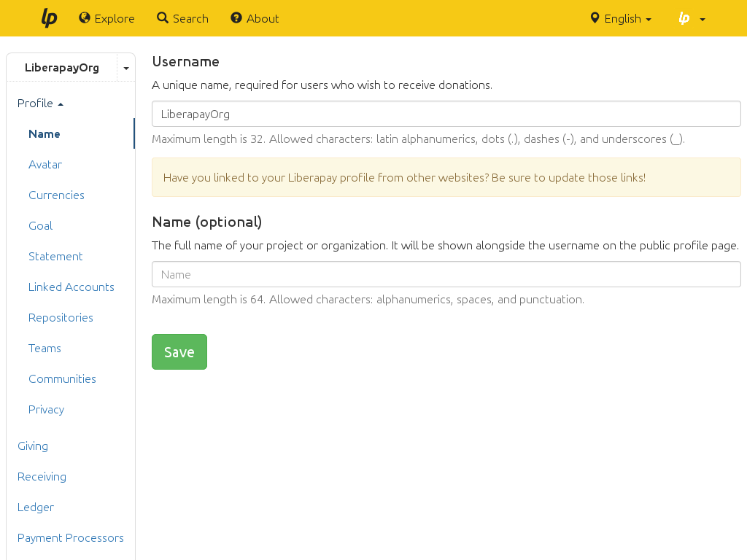Focus the optional Name input field
This screenshot has width=747, height=560.
click(446, 274)
